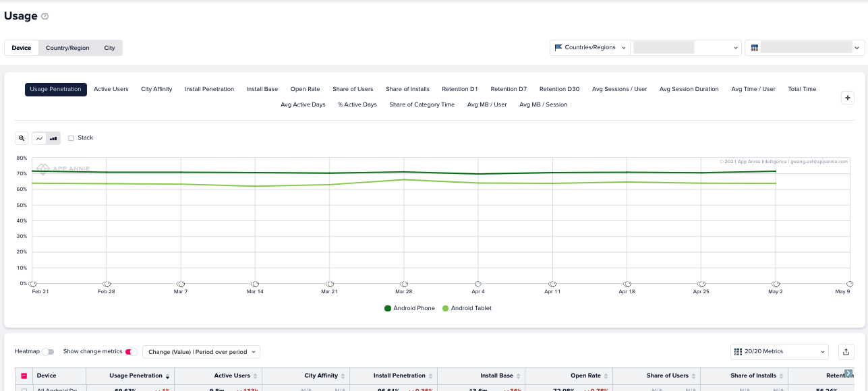The height and width of the screenshot is (391, 868).
Task: Sort table by Usage Penetration column
Action: coord(167,376)
